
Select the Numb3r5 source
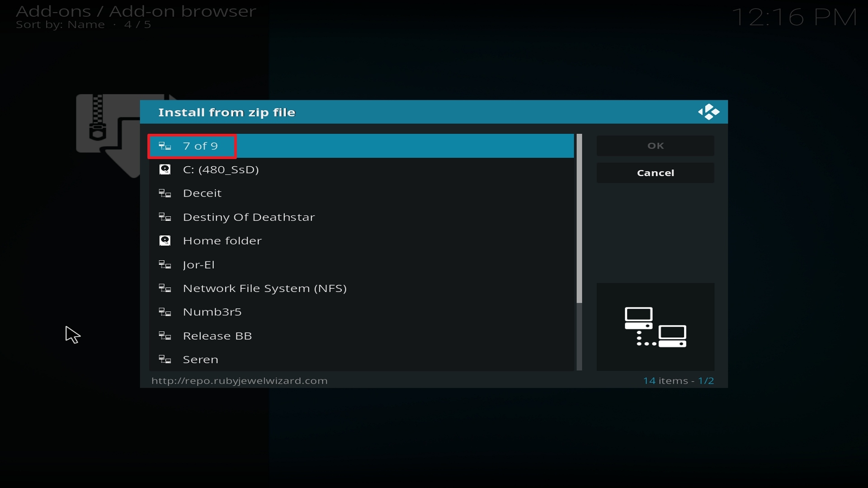[362, 312]
